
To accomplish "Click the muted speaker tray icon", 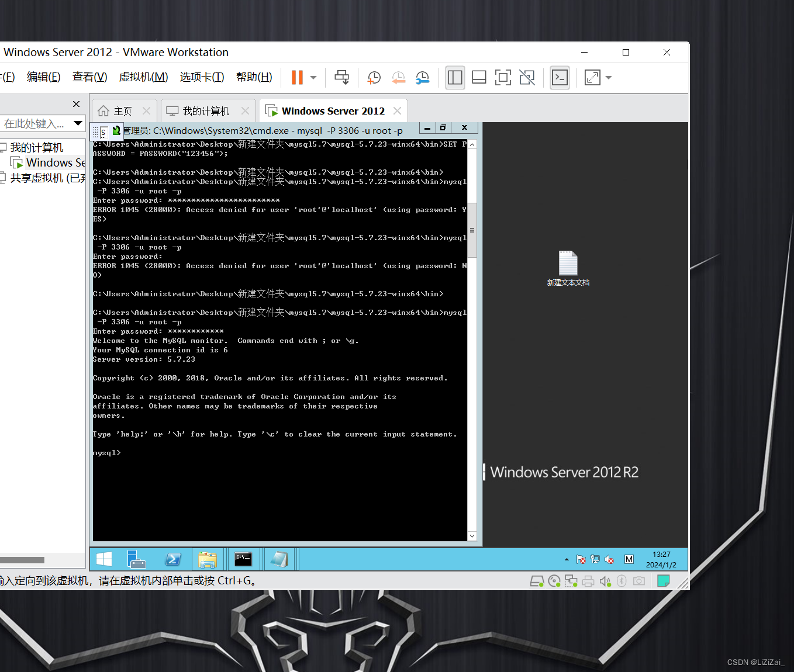I will [x=609, y=559].
